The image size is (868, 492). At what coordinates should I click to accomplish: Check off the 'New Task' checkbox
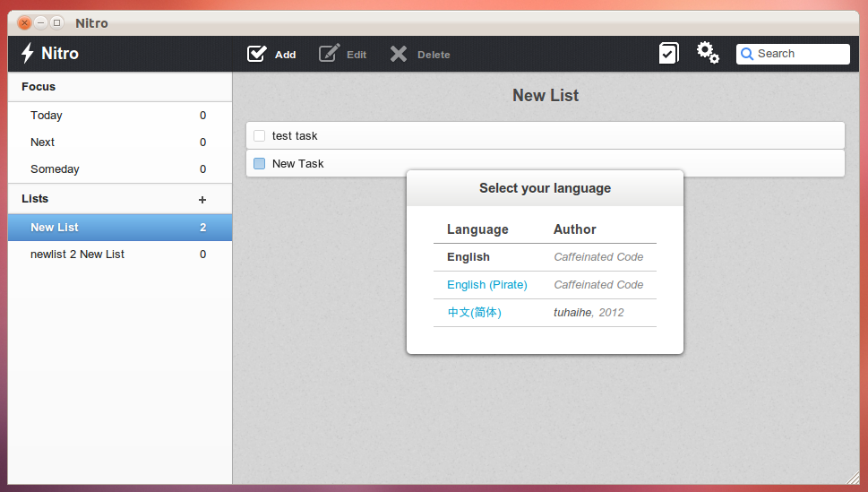[x=259, y=163]
